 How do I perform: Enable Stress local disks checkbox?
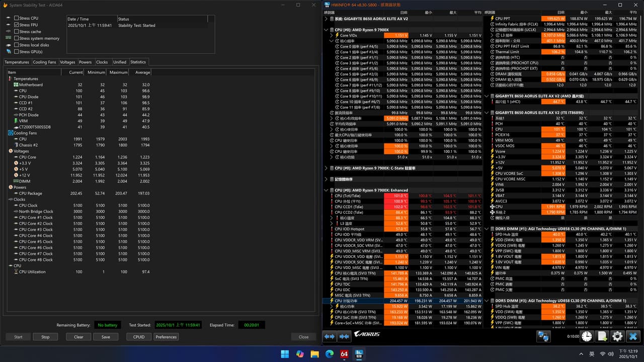pos(17,45)
